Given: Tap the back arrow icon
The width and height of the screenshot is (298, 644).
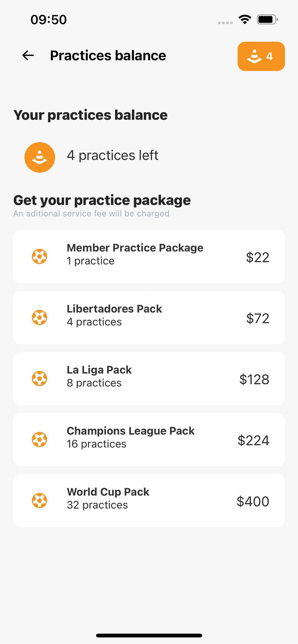Looking at the screenshot, I should pyautogui.click(x=28, y=55).
